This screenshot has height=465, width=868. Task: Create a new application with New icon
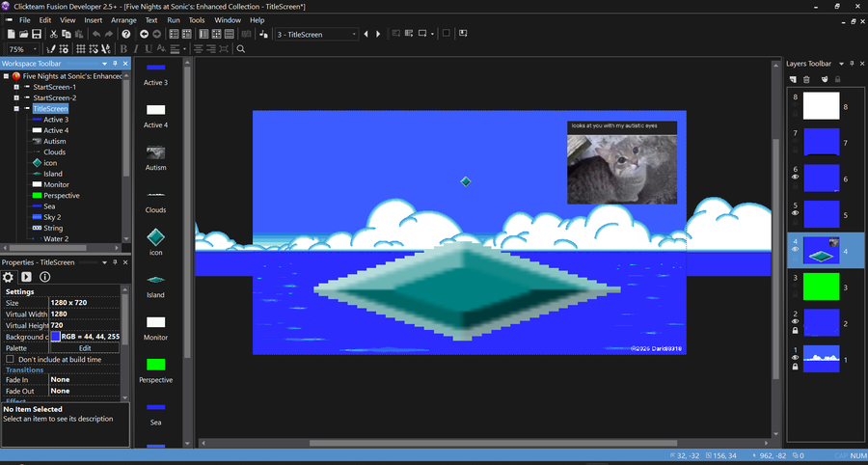[11, 34]
